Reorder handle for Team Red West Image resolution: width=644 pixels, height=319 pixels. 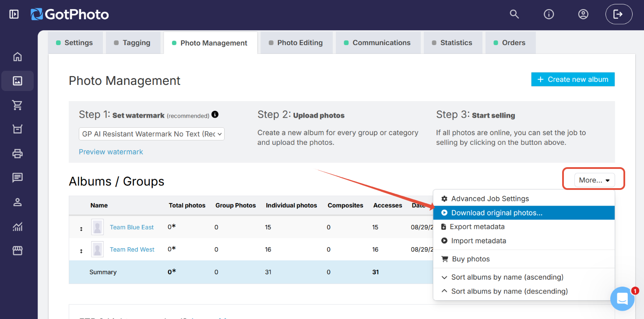click(x=81, y=251)
